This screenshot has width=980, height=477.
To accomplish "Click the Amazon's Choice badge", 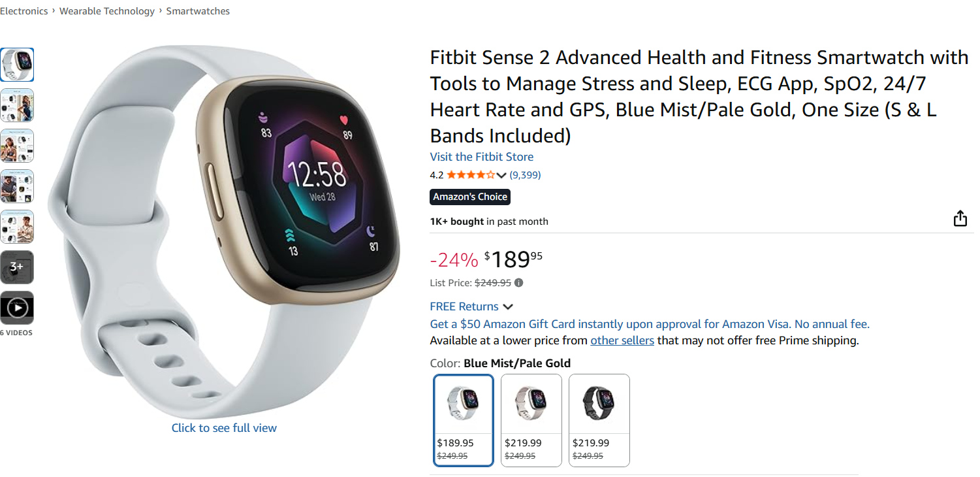I will 470,197.
